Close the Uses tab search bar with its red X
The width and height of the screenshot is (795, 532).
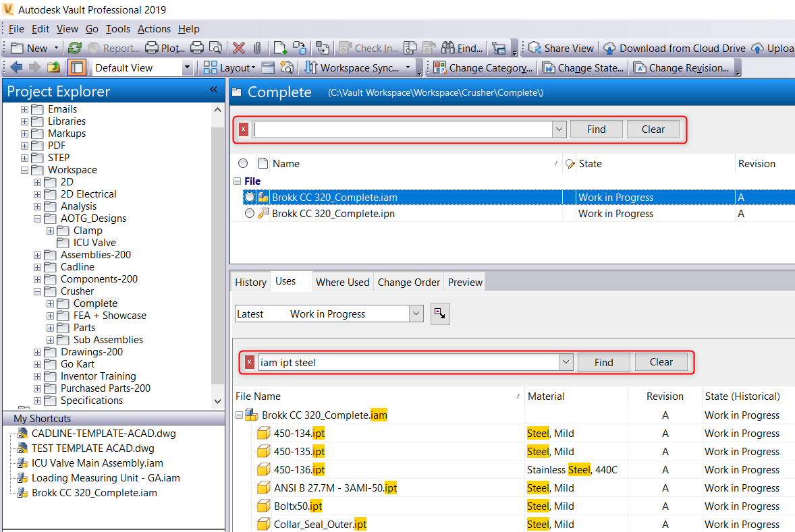point(250,362)
